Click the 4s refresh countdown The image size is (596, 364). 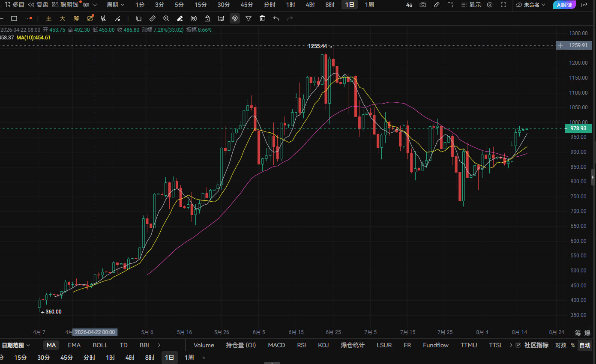[409, 5]
